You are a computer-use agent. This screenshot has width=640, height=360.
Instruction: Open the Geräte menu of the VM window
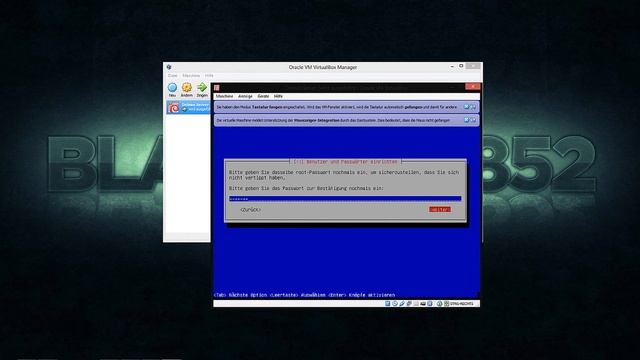pyautogui.click(x=263, y=96)
